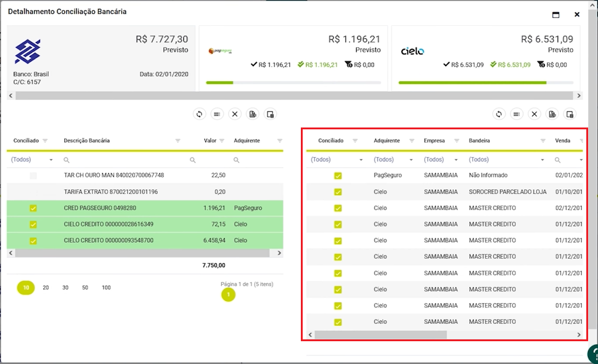Click the X icon above the sales grid
Screen dimensions: 598x364
[535, 114]
